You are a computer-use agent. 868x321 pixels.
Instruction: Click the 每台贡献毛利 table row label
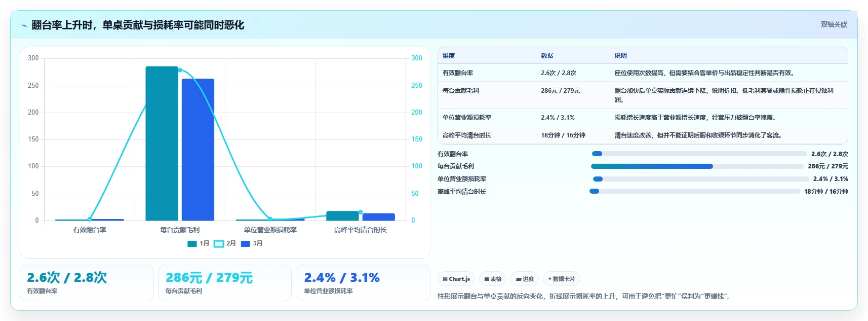(x=461, y=91)
